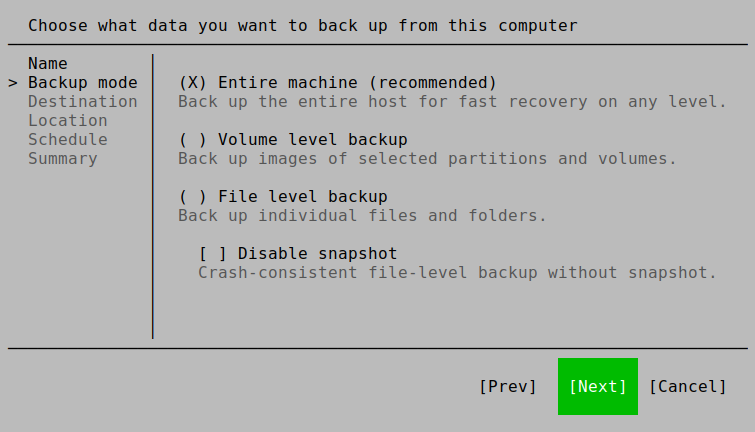This screenshot has height=432, width=755.
Task: Click the 'Crash-consistent file-level backup' description text
Action: 457,272
